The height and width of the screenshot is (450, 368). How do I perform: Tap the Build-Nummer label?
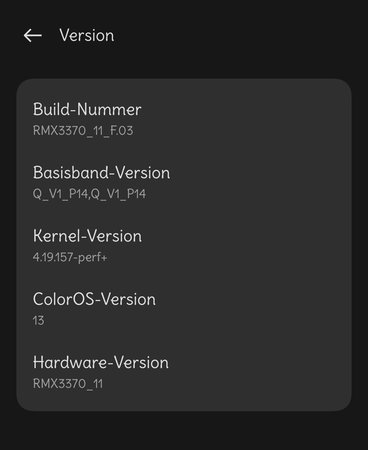[x=87, y=109]
